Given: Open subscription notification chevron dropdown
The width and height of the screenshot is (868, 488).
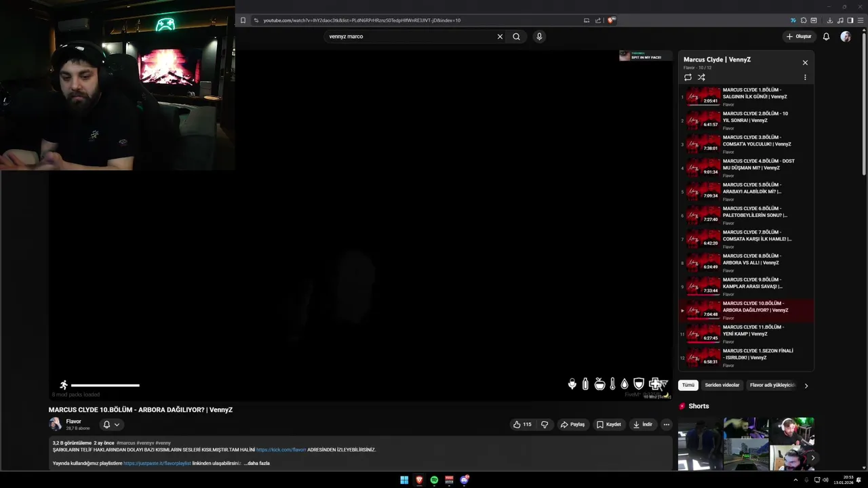Looking at the screenshot, I should pos(117,425).
